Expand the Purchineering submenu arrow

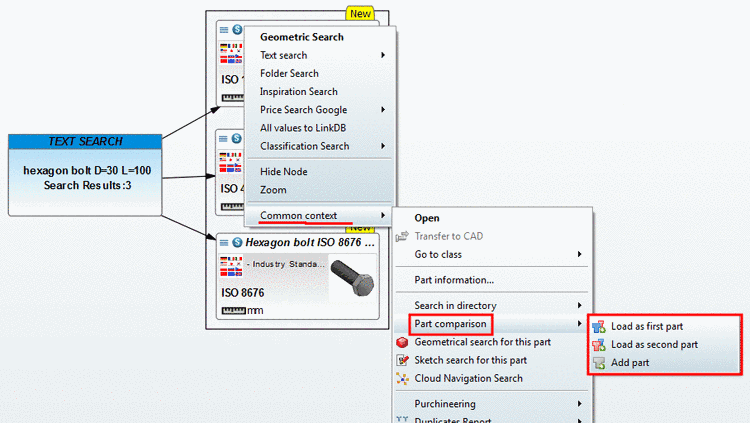[579, 404]
